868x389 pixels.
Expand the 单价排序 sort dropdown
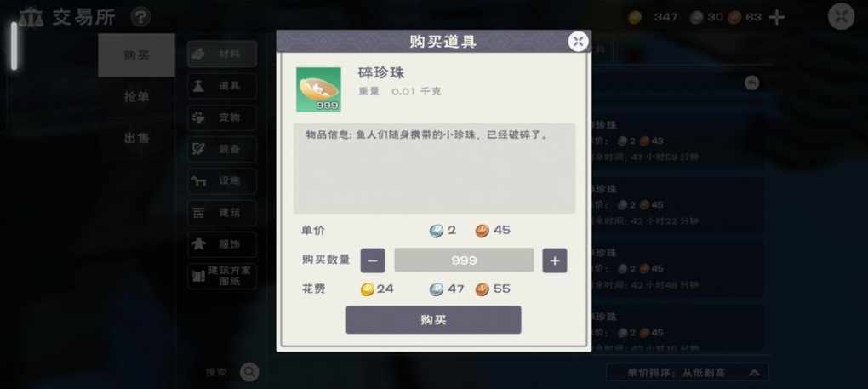click(688, 372)
